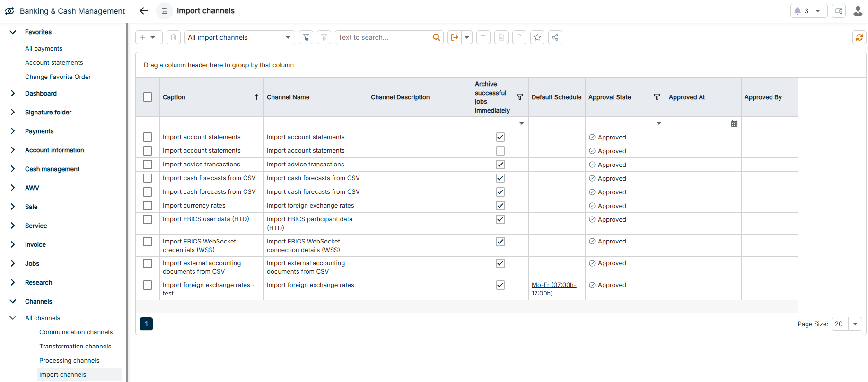The width and height of the screenshot is (868, 382).
Task: Expand the Cash management section
Action: [13, 169]
